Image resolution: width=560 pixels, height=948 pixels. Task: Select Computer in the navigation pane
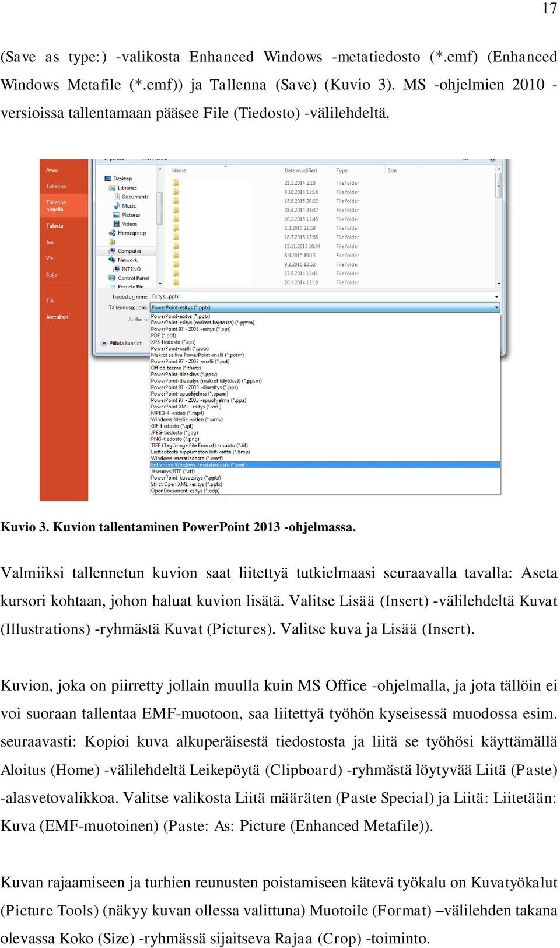point(125,251)
